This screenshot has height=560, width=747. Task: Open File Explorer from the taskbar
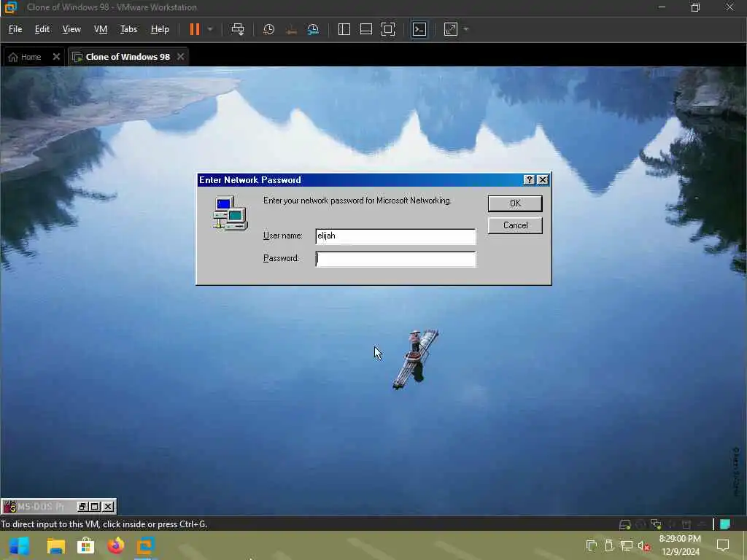(55, 545)
